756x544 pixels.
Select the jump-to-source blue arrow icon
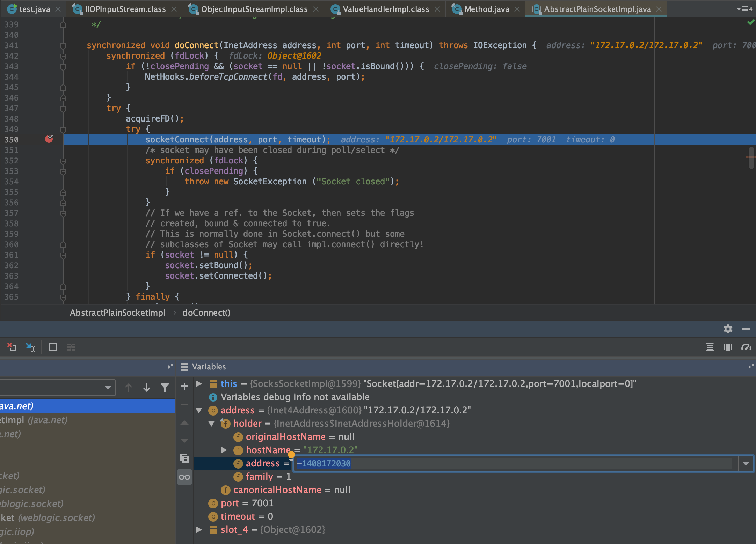[30, 347]
